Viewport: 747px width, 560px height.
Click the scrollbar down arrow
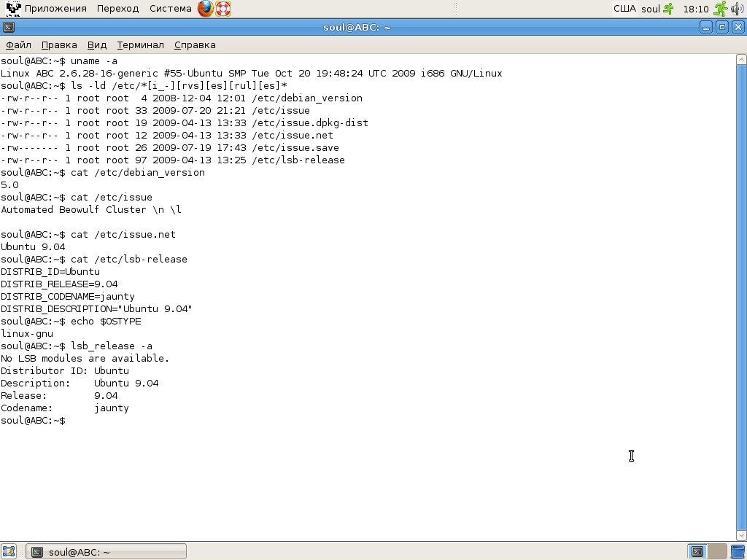click(741, 535)
